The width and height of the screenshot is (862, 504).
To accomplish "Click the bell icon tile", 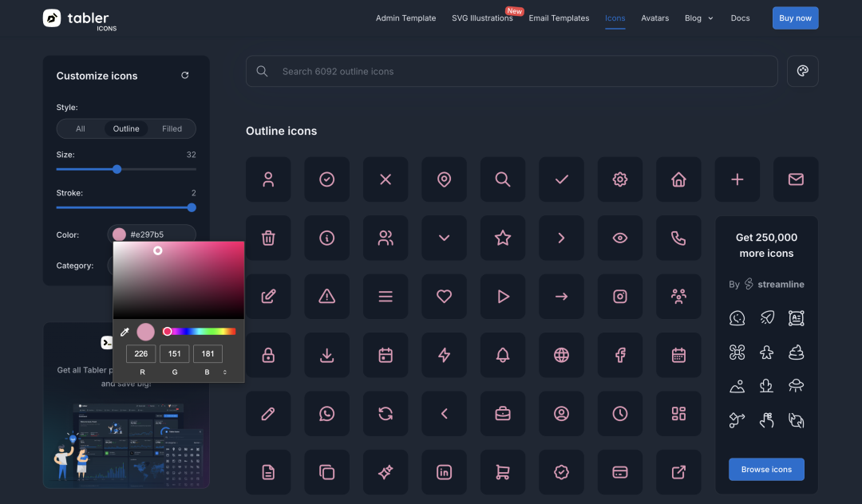I will tap(503, 355).
